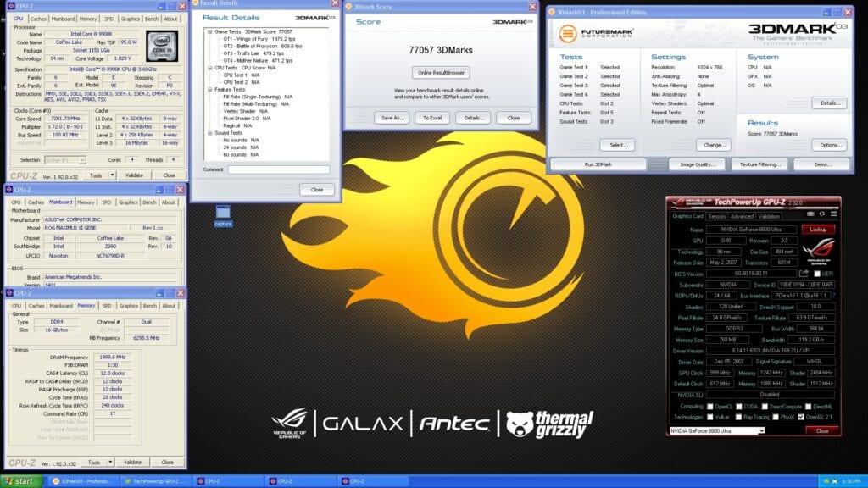Take a GPU-Z screenshot with camera icon
The height and width of the screenshot is (488, 868).
point(810,214)
